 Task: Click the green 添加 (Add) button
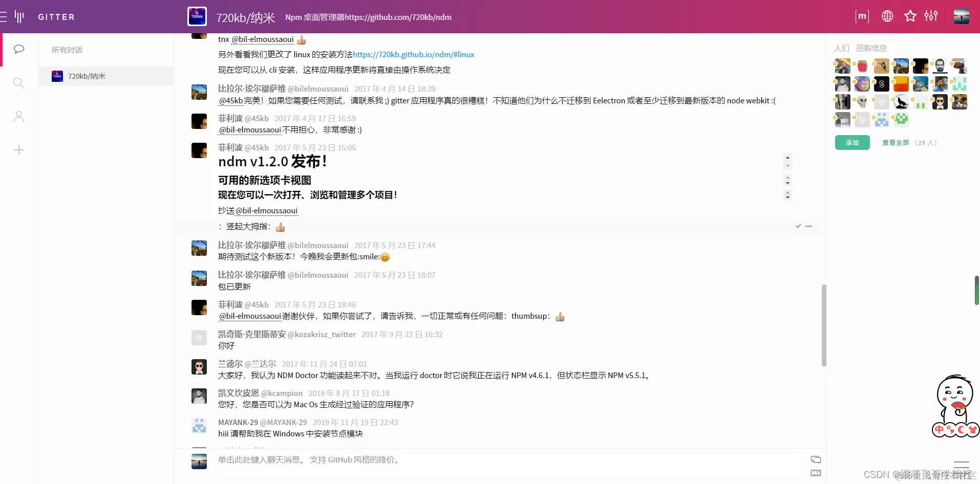853,143
